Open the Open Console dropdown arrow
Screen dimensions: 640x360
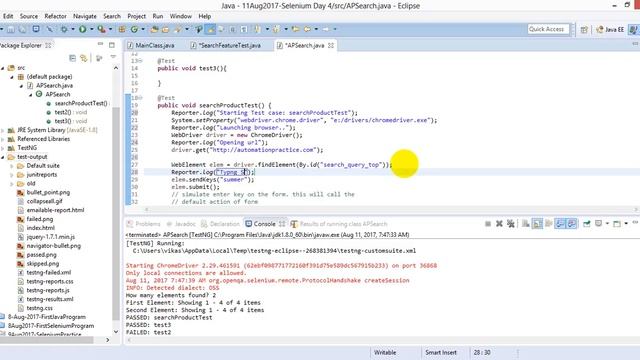[x=626, y=224]
